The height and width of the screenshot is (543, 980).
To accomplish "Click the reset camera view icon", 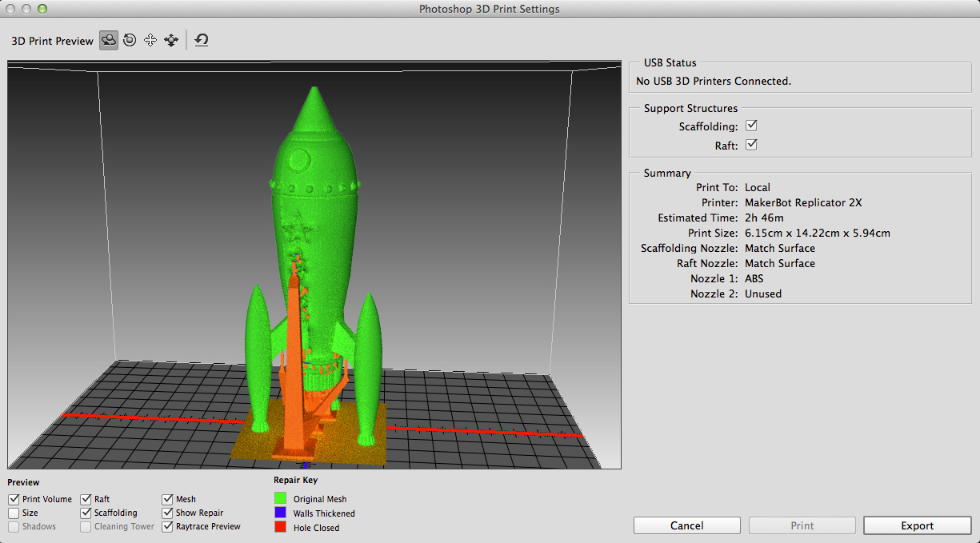I will coord(202,40).
